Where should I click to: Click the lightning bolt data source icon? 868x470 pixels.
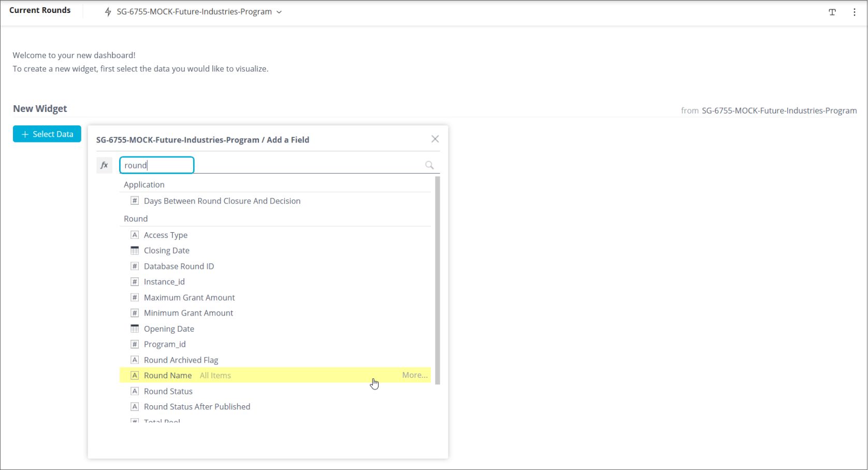point(108,12)
